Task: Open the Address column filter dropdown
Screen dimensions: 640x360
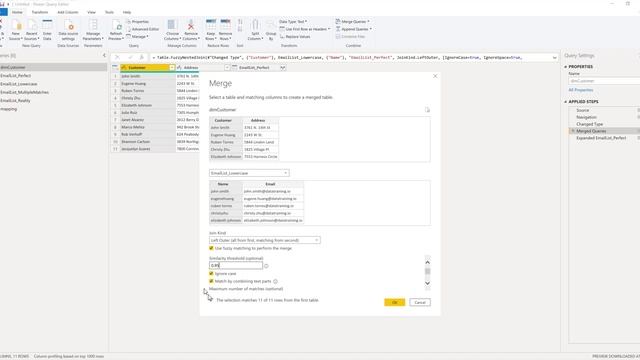Action: pos(227,67)
